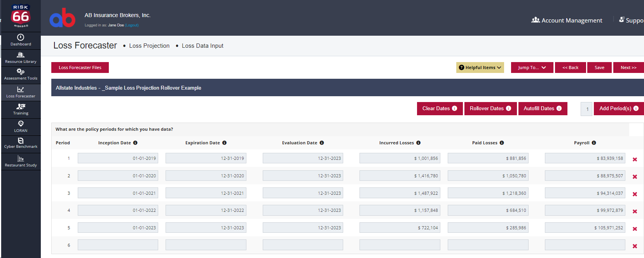Screen dimensions: 644x258
Task: Click period 4 paid losses $684,510 field
Action: point(488,210)
